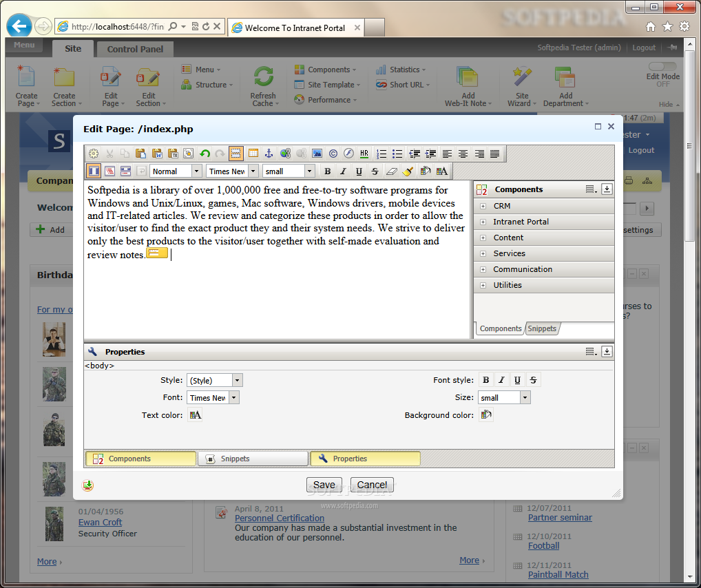Toggle show borders icon in toolbar
Screen dimensions: 701x588
point(236,154)
